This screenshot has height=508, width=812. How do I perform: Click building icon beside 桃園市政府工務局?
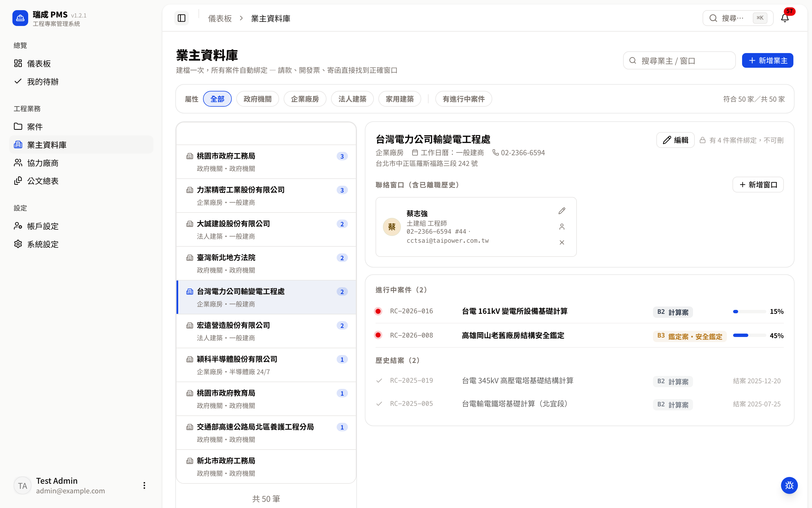click(189, 156)
